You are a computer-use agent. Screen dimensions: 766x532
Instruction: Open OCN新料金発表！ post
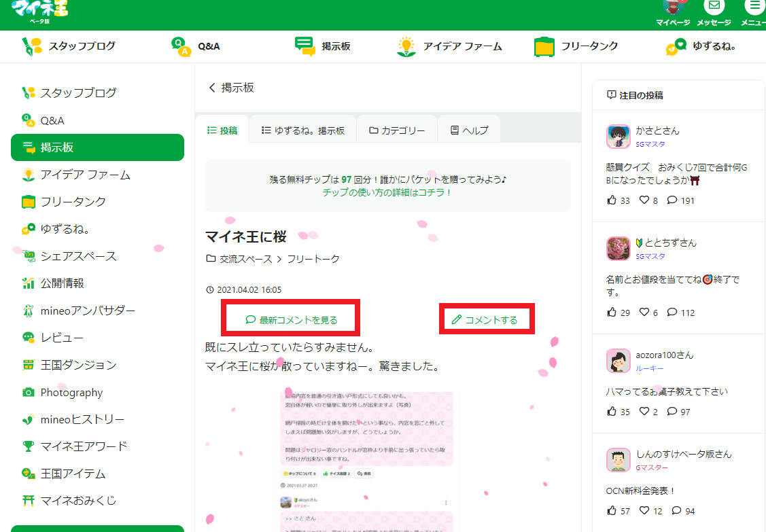tap(640, 491)
